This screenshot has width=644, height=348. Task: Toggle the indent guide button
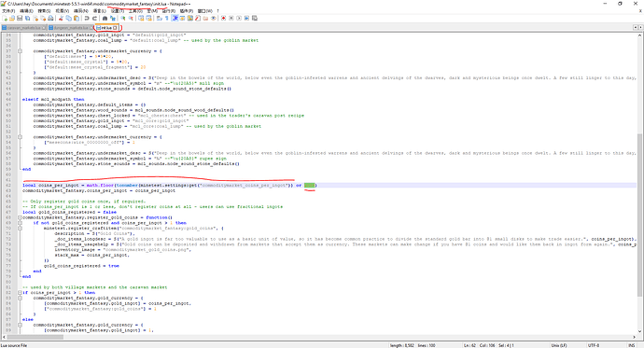pyautogui.click(x=175, y=19)
